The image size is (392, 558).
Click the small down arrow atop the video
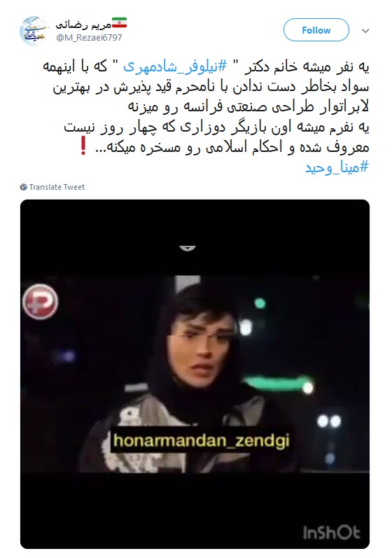(188, 249)
